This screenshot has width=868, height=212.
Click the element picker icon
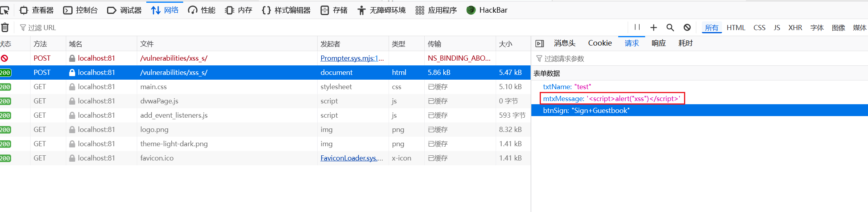click(x=5, y=10)
